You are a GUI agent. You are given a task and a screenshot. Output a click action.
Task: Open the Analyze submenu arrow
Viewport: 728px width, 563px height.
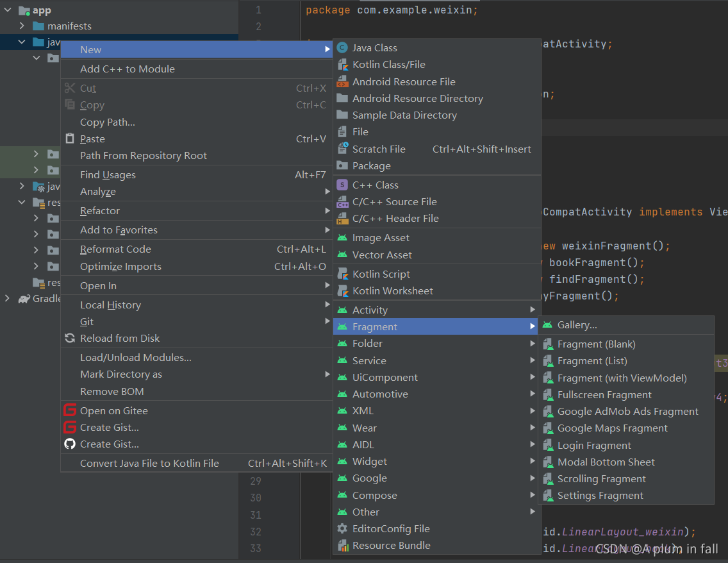coord(327,191)
